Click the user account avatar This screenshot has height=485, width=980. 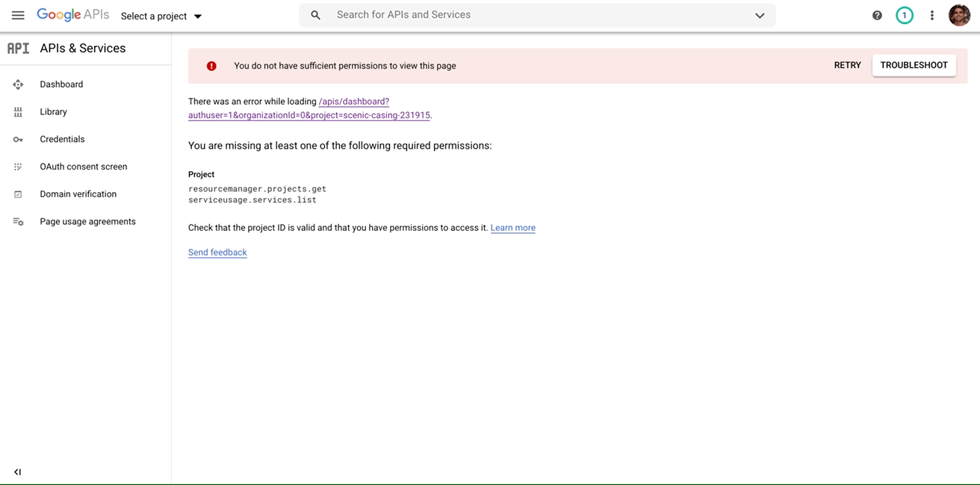959,15
